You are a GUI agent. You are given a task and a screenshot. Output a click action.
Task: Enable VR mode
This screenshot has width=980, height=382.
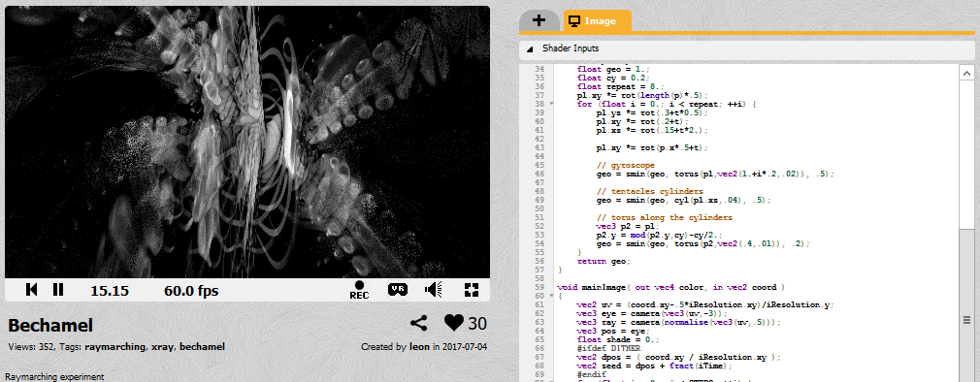coord(398,289)
